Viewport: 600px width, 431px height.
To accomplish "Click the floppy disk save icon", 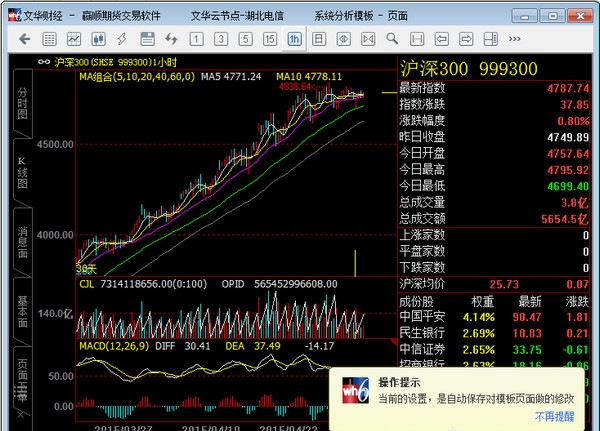I will point(147,39).
